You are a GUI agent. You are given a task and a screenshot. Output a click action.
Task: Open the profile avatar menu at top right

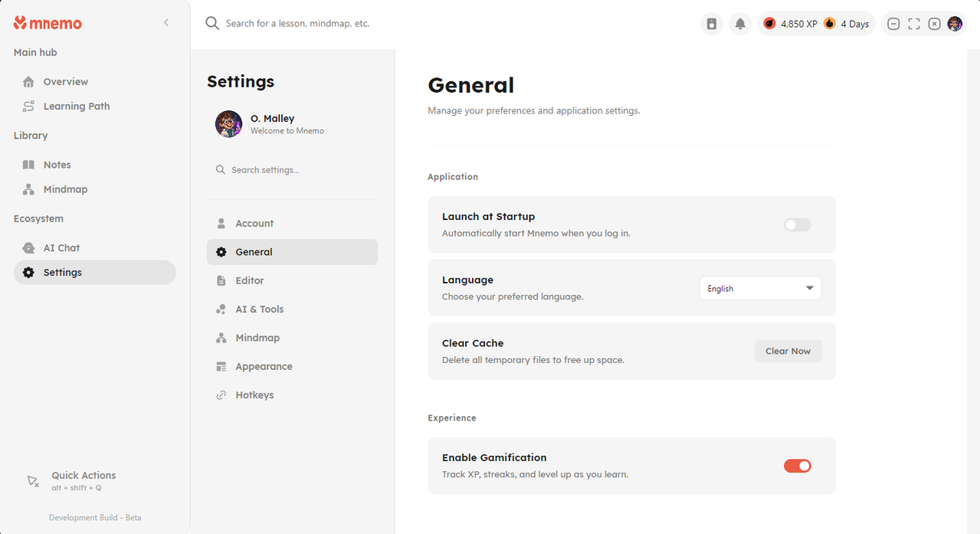955,24
